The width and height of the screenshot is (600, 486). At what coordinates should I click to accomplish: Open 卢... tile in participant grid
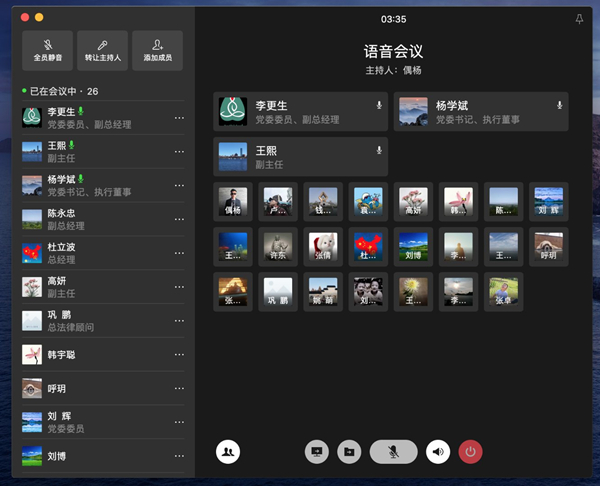pos(278,202)
